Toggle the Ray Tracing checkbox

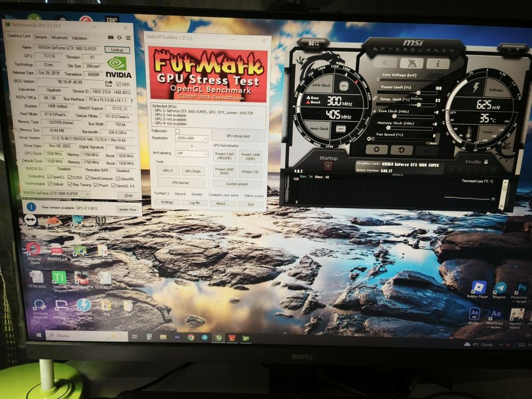(x=70, y=185)
